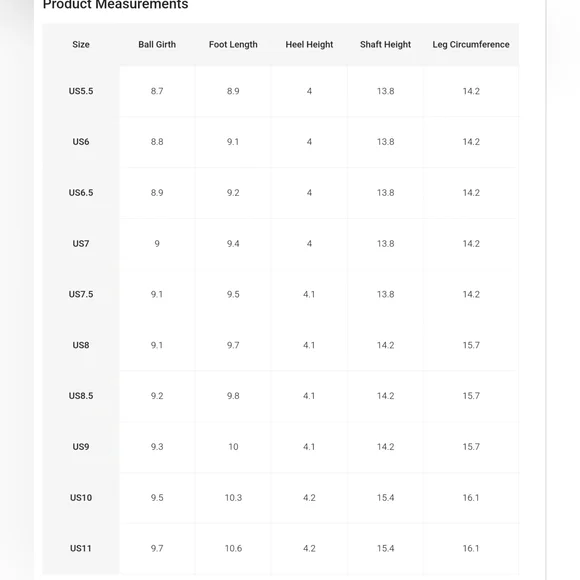This screenshot has width=580, height=580.
Task: Select the Heel Height header cell
Action: 309,44
